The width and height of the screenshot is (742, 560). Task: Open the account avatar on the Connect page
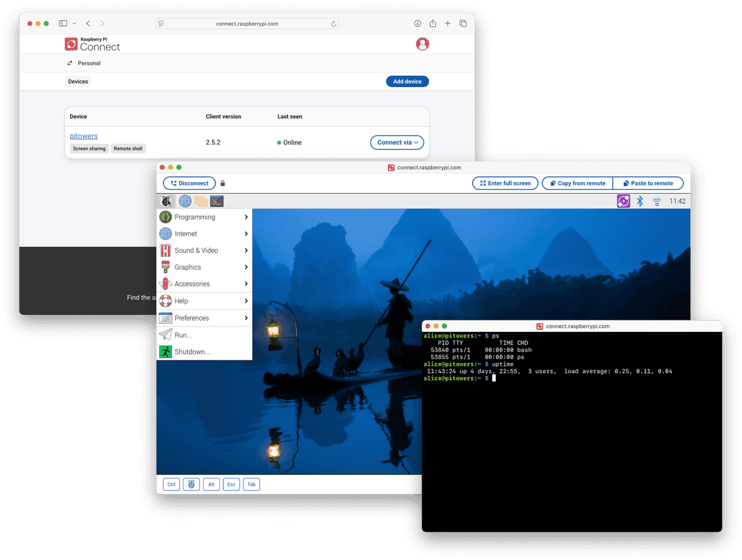(422, 43)
